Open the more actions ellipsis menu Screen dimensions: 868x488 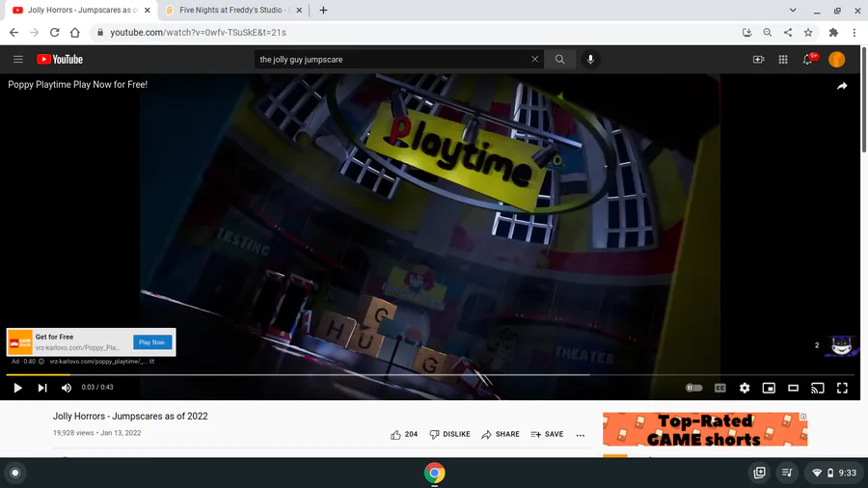tap(581, 435)
